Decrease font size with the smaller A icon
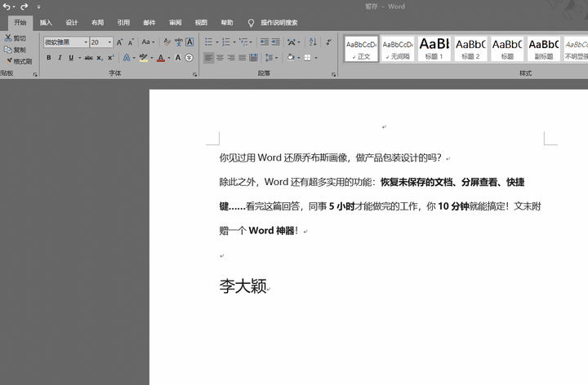Viewport: 588px width, 385px height. [131, 42]
